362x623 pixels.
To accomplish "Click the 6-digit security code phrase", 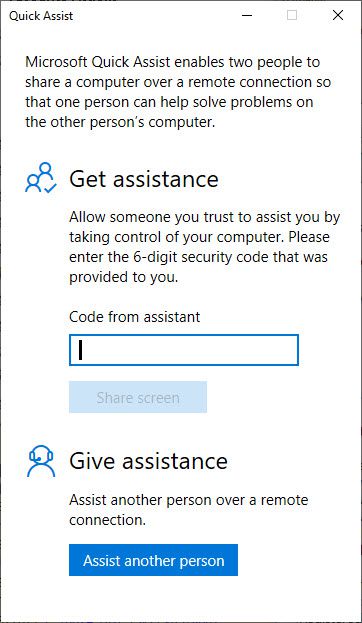I will click(194, 257).
